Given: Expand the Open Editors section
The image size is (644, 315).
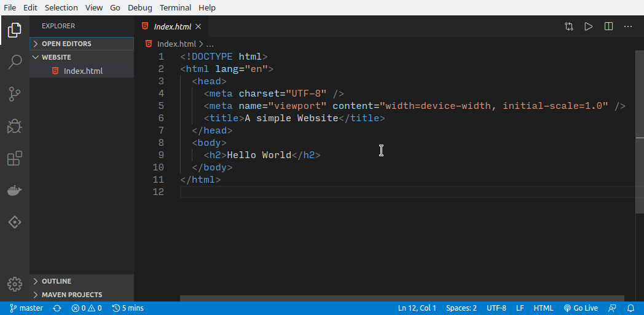Looking at the screenshot, I should pyautogui.click(x=66, y=44).
